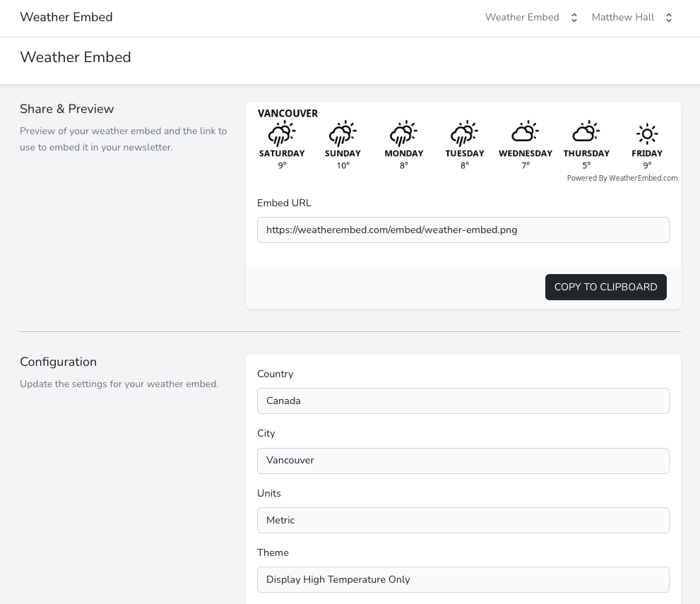Click Wednesday's partly cloudy icon

click(525, 132)
